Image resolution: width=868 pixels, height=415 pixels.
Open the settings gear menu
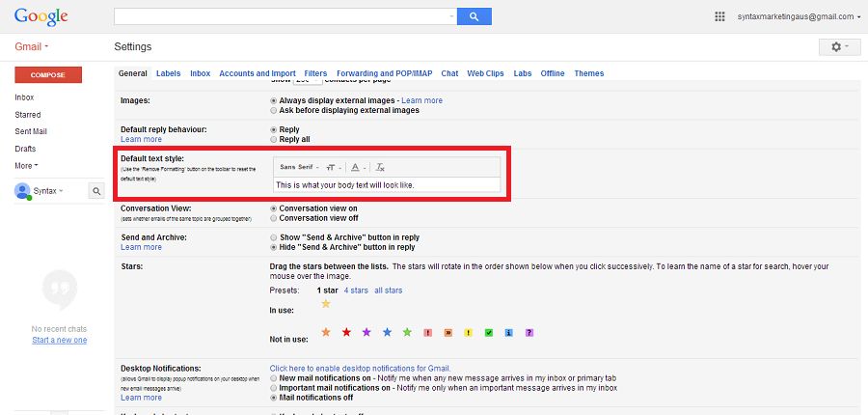pyautogui.click(x=839, y=47)
